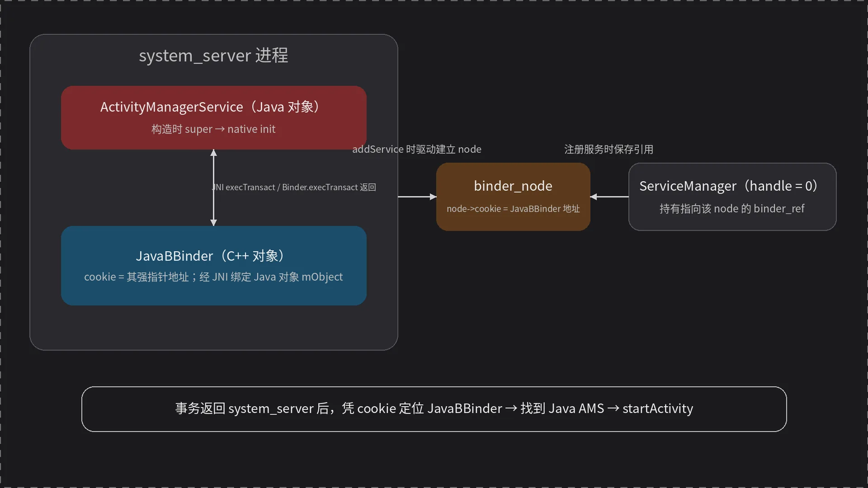
Task: Click the JNI execTransact / Binder.execTransact 返回 label
Action: (x=294, y=187)
